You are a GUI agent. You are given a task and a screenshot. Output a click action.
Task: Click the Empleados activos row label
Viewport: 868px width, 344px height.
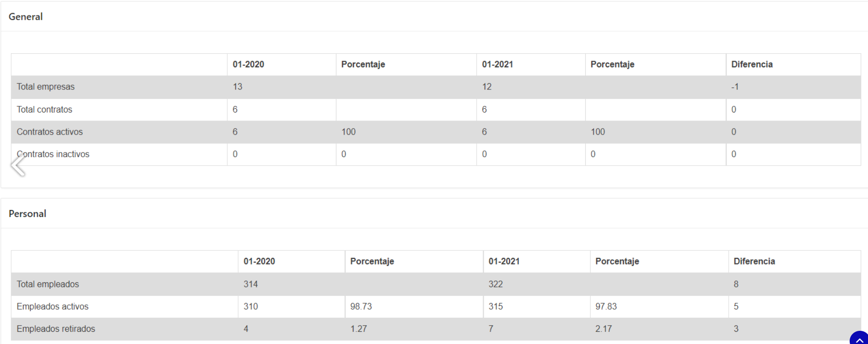[53, 306]
